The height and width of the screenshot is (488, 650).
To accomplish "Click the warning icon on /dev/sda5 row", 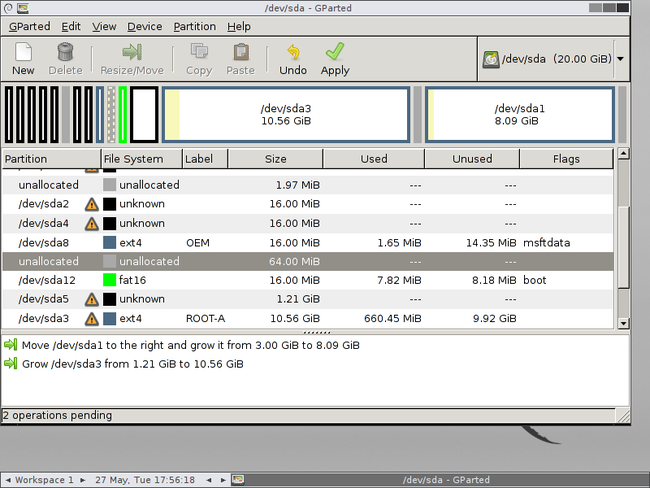I will click(92, 300).
